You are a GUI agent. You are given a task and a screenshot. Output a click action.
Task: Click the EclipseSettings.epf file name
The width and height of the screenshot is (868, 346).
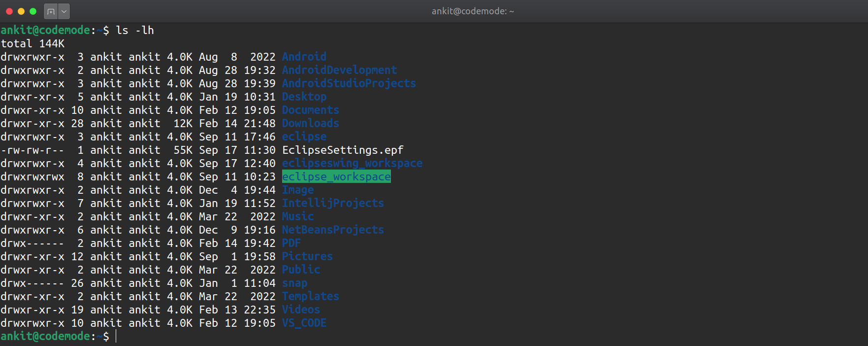pyautogui.click(x=343, y=150)
